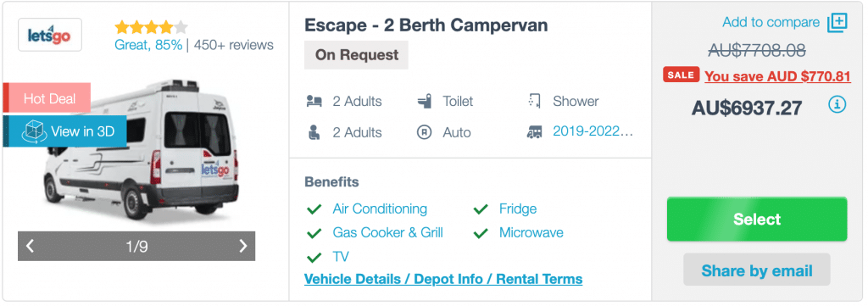Click the View in 3D cube icon
Image resolution: width=868 pixels, height=306 pixels.
point(33,131)
